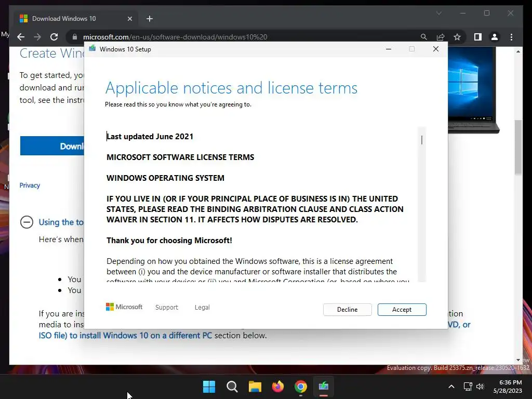
Task: Open Chrome three-dot menu
Action: click(x=512, y=37)
